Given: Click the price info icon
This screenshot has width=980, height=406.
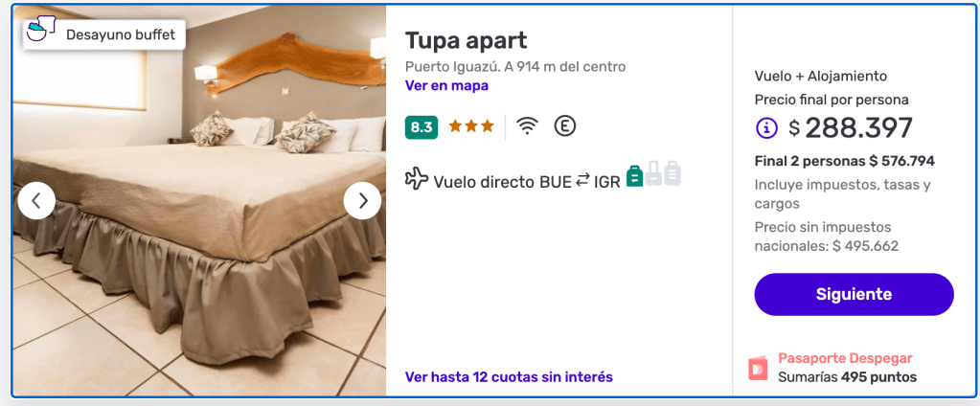Looking at the screenshot, I should coord(767,128).
